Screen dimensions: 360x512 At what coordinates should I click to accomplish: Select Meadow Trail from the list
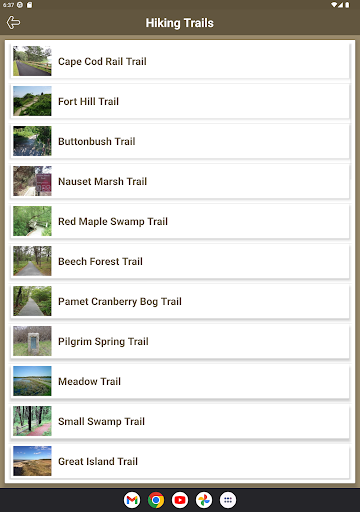180,381
